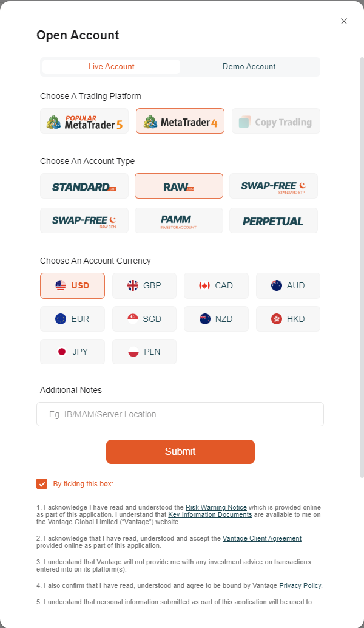Choose the MetaTrader 4 trading platform
This screenshot has height=628, width=364.
pyautogui.click(x=180, y=121)
